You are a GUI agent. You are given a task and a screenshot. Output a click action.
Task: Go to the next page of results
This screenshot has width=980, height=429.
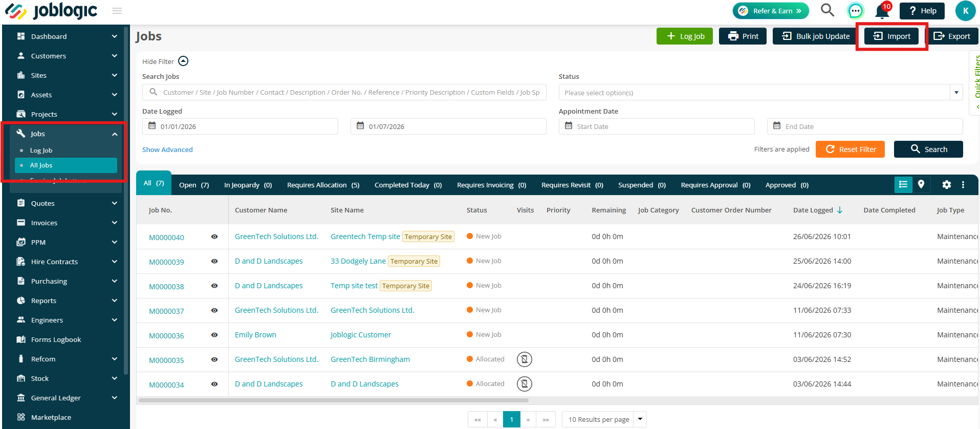tap(528, 419)
